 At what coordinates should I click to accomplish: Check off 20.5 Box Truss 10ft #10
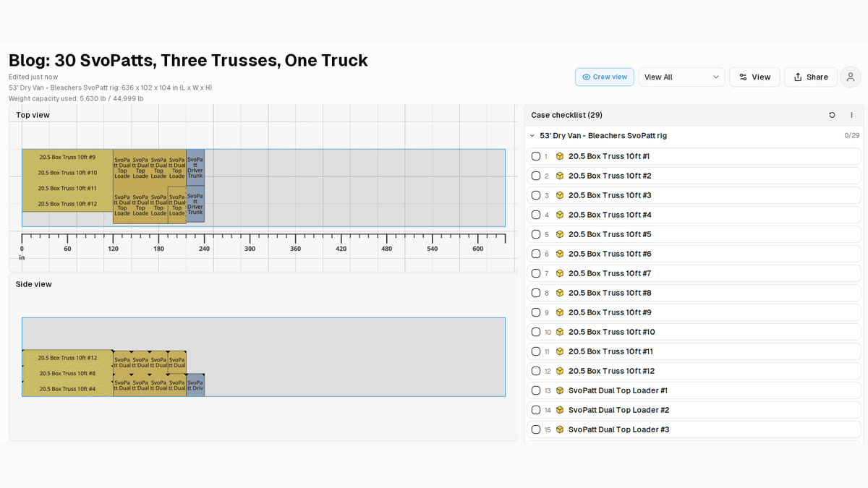tap(536, 332)
